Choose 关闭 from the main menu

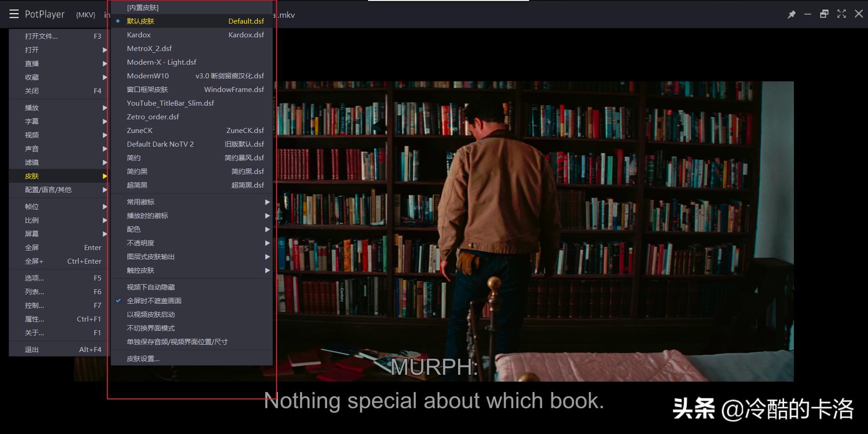59,91
